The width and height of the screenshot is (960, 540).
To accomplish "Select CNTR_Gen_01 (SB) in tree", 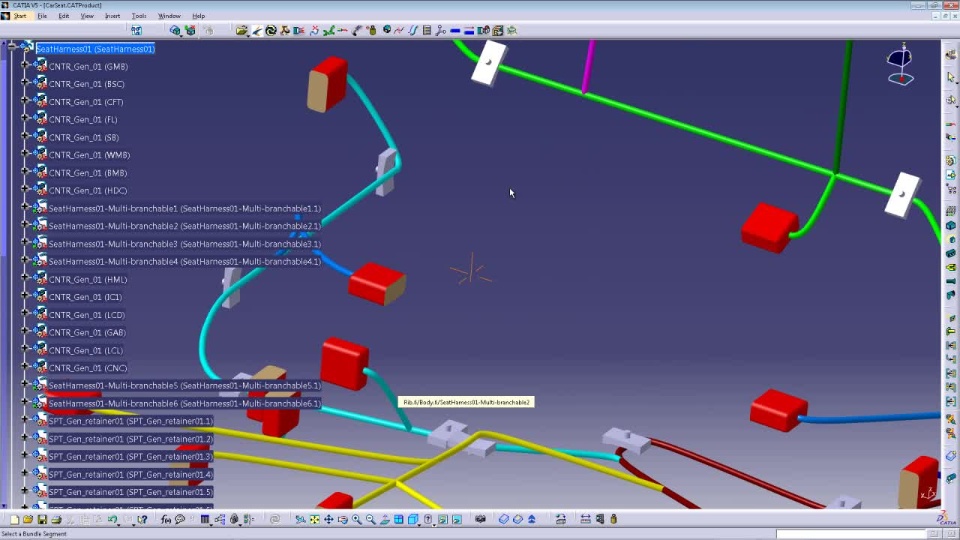I will [x=84, y=138].
